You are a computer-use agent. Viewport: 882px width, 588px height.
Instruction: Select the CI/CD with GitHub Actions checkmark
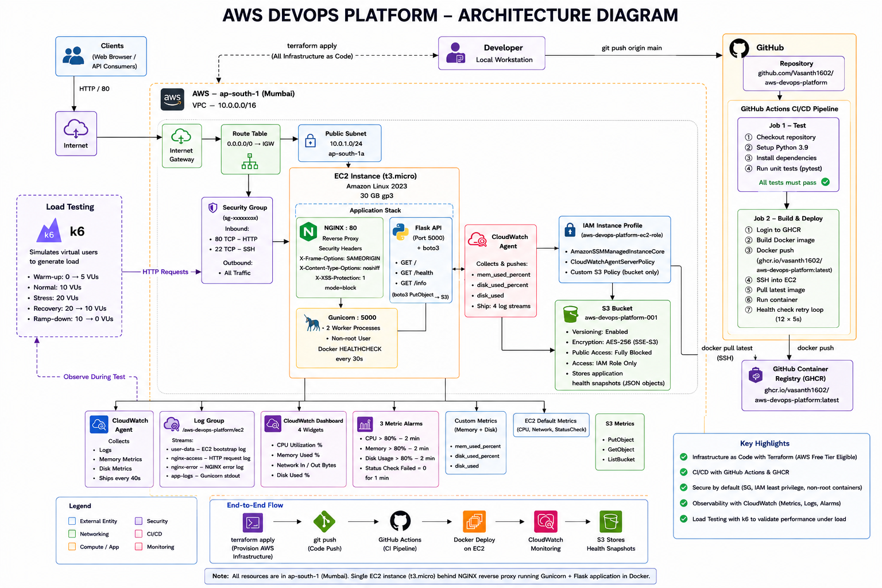[683, 472]
